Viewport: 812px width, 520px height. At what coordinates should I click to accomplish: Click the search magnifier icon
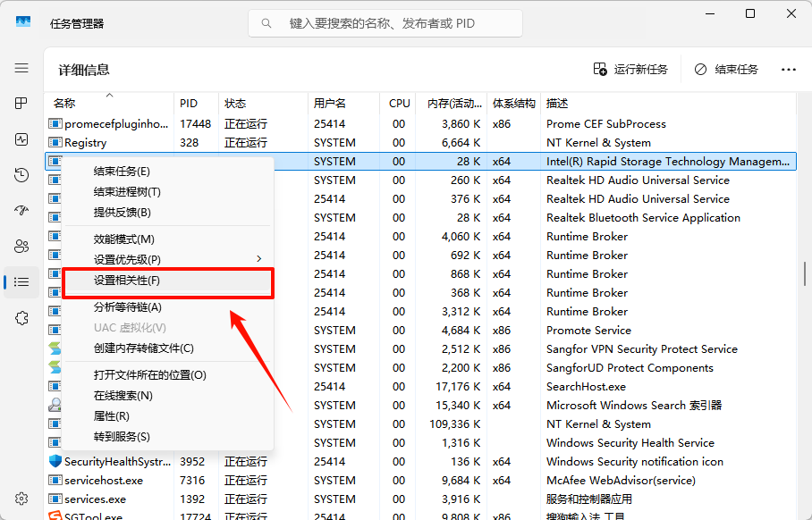pos(266,22)
